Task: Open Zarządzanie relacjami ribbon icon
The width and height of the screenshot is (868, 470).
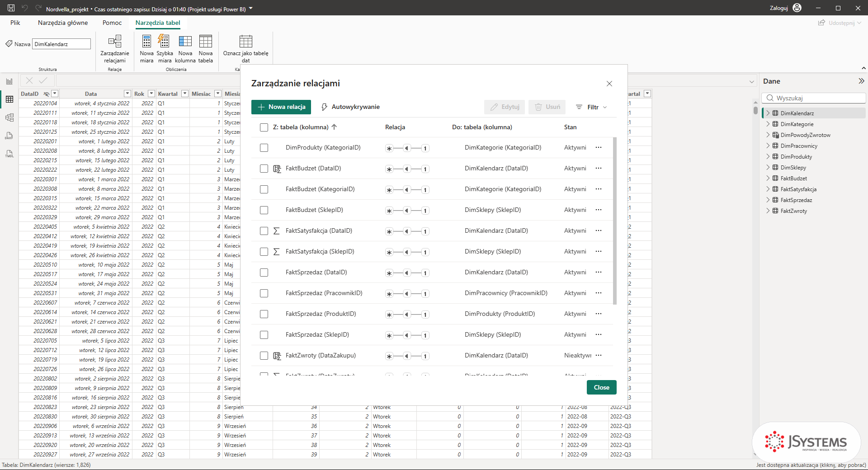Action: (115, 41)
